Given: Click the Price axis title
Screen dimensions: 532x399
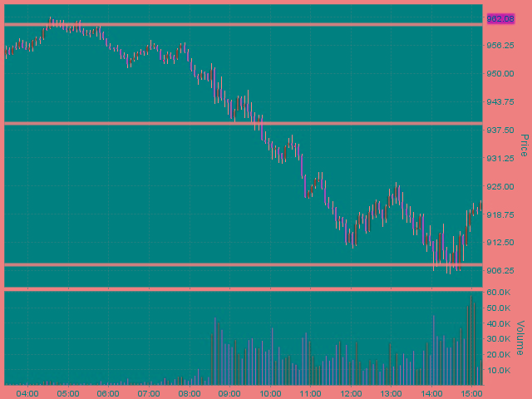Looking at the screenshot, I should [525, 145].
